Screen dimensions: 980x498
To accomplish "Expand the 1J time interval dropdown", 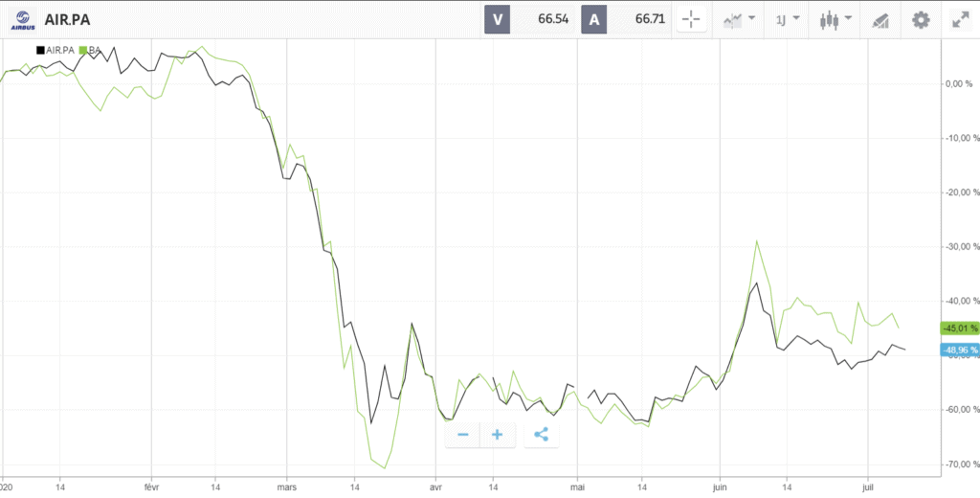I will pyautogui.click(x=787, y=19).
